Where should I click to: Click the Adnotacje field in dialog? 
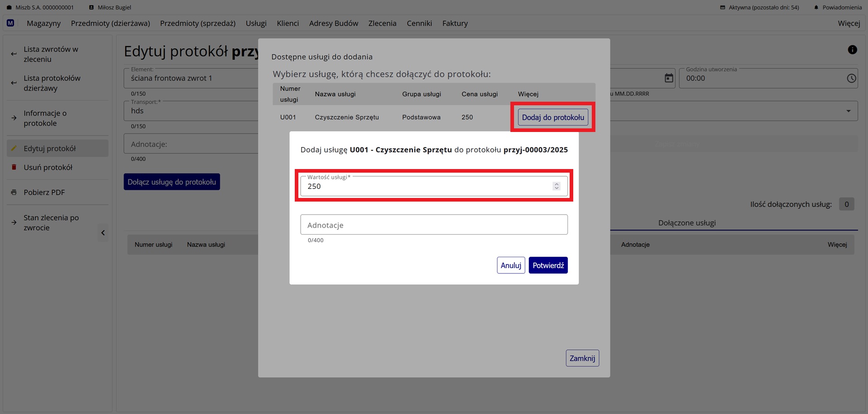coord(434,225)
